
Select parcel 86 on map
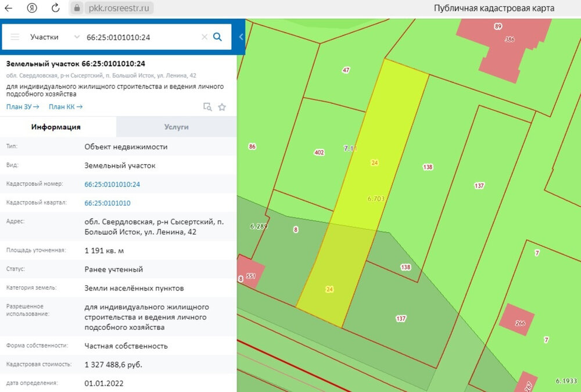click(x=252, y=146)
